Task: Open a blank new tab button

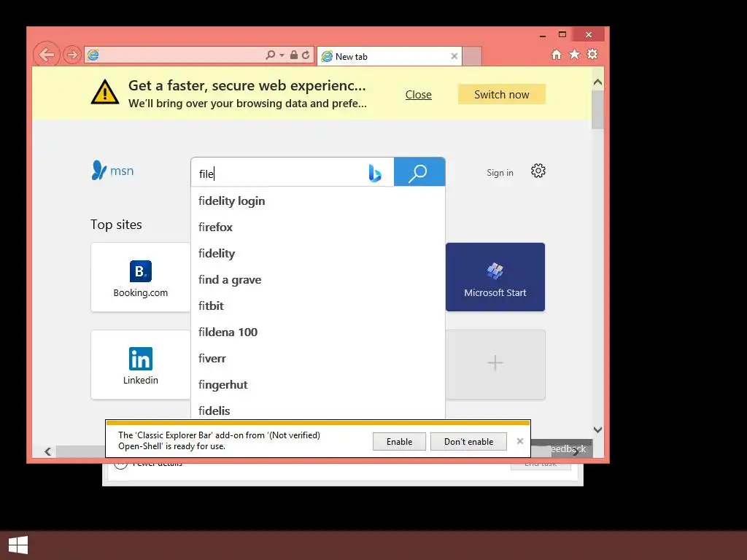Action: 472,56
